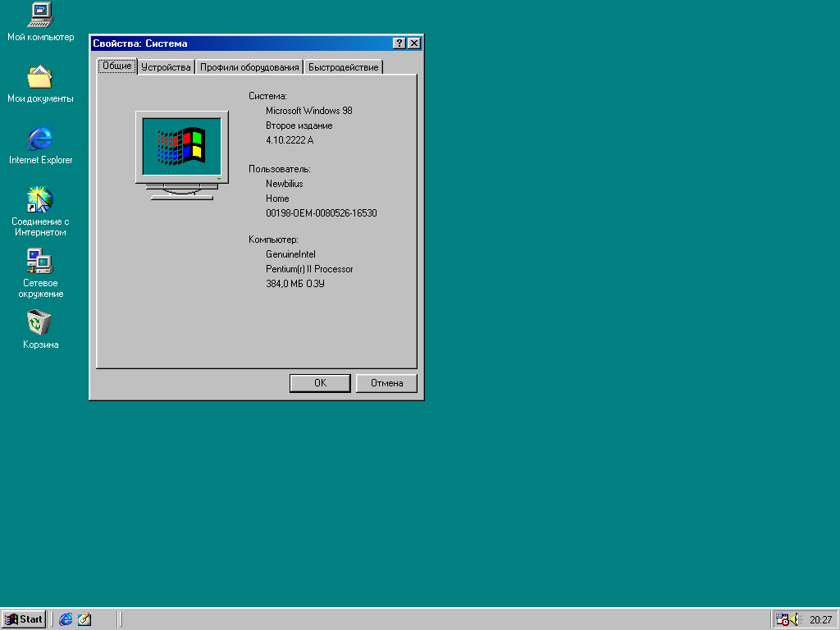The width and height of the screenshot is (840, 630).
Task: Click the Outlook Express quick launch icon
Action: click(84, 619)
